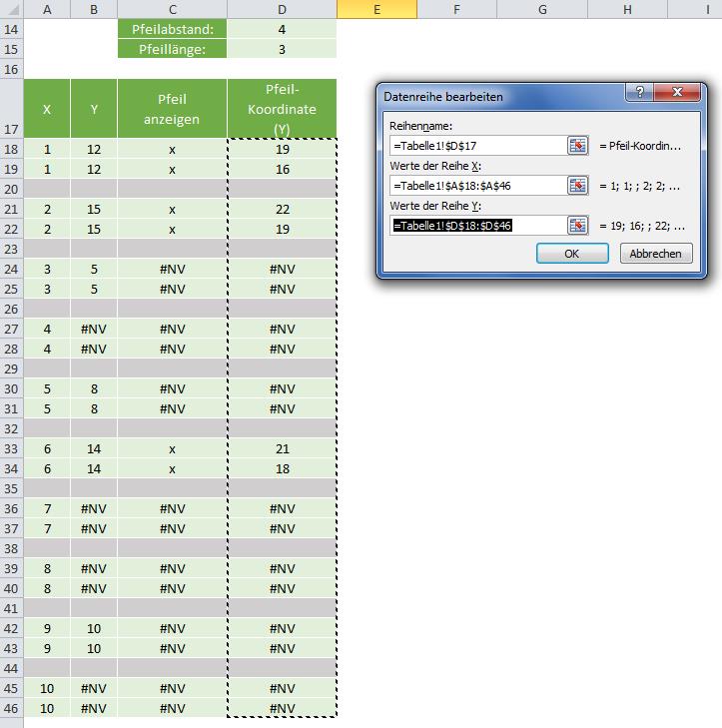Focus the Reihenname input field
Image resolution: width=722 pixels, height=728 pixels.
pyautogui.click(x=478, y=146)
